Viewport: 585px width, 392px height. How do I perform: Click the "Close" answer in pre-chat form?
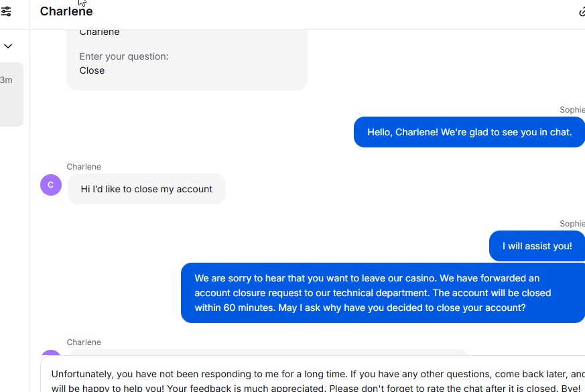click(x=92, y=70)
